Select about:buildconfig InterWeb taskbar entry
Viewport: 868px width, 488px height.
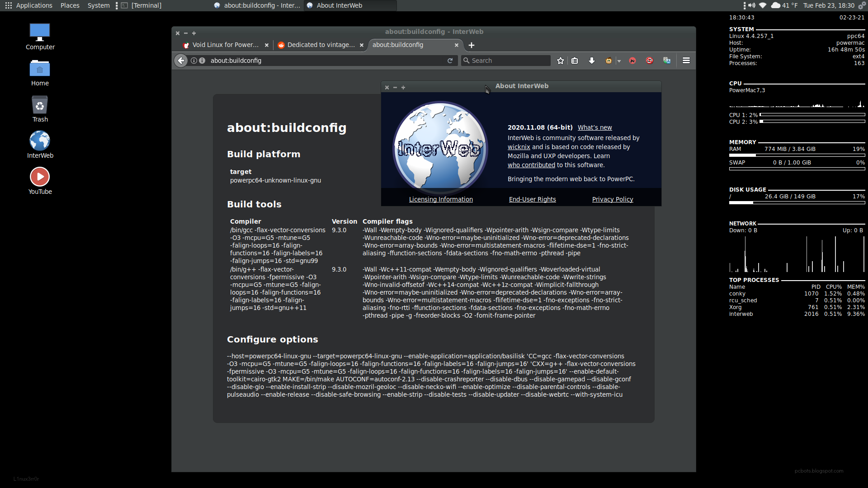(257, 5)
